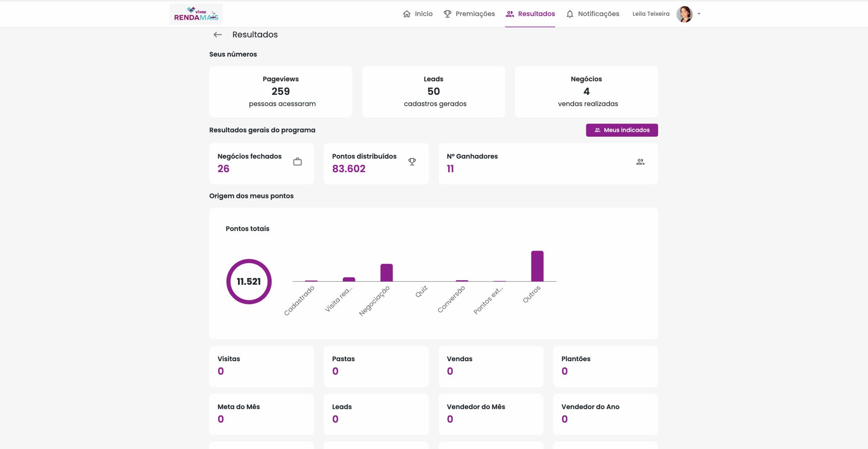Click the people icon in Nº Ganhadores

pos(640,162)
